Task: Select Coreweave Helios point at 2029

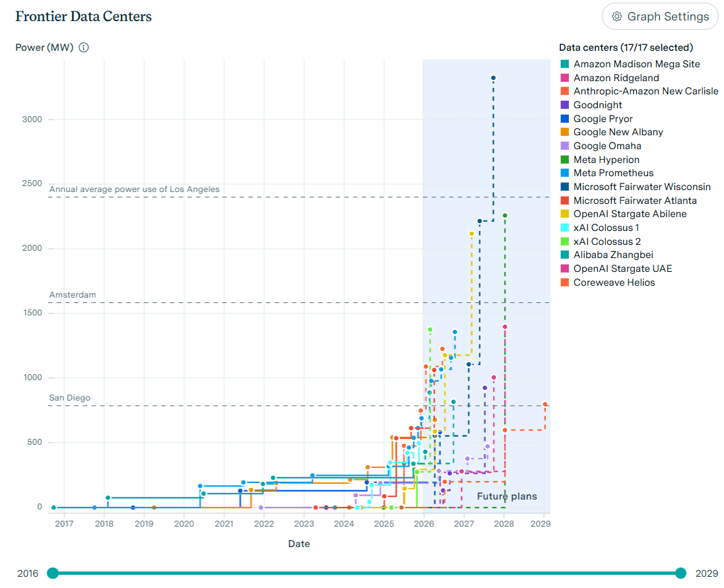Action: [545, 405]
